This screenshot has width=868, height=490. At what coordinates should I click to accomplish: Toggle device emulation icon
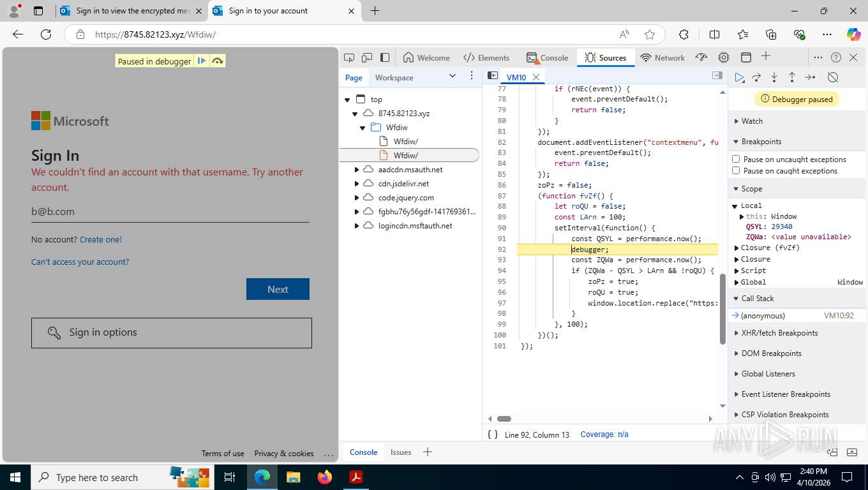[x=367, y=57]
